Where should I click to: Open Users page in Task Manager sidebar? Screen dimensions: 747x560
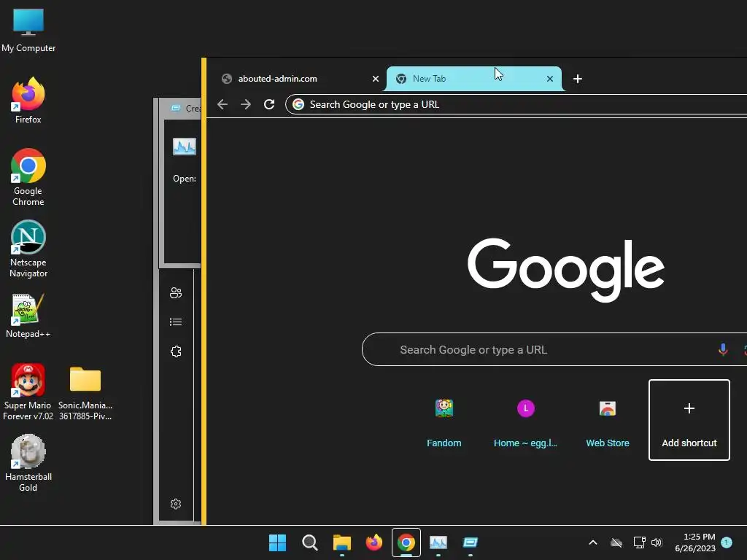click(x=176, y=292)
